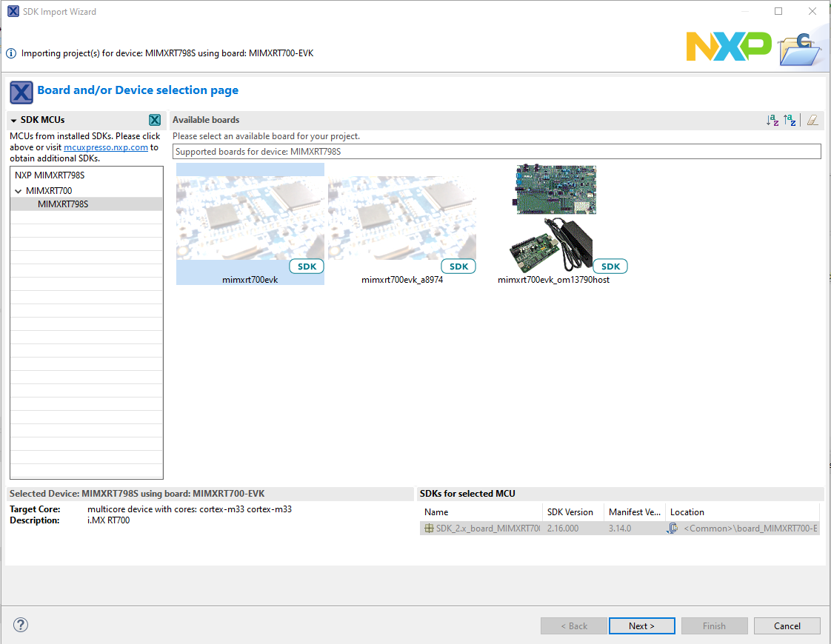Click the MCUXpresso icon in SDK MCUs header

click(154, 120)
